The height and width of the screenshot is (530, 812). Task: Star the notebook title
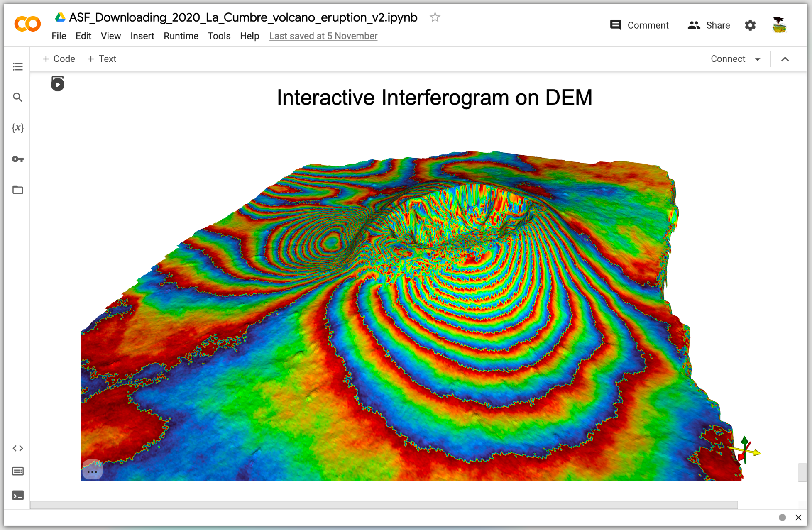[435, 17]
